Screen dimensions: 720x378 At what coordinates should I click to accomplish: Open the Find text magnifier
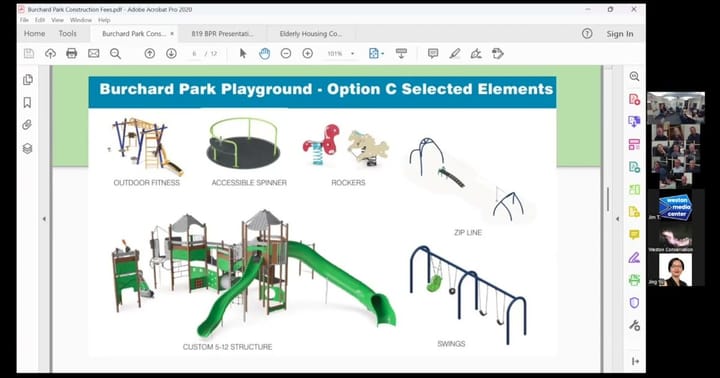click(x=115, y=54)
